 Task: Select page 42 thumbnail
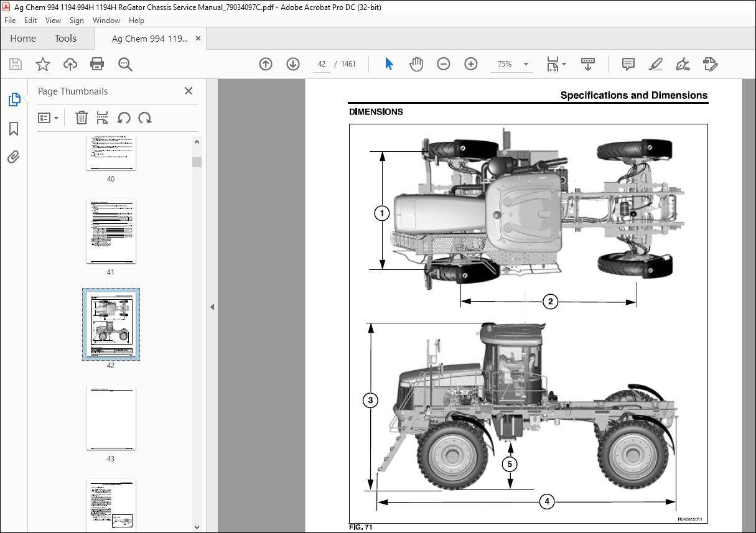[x=111, y=324]
